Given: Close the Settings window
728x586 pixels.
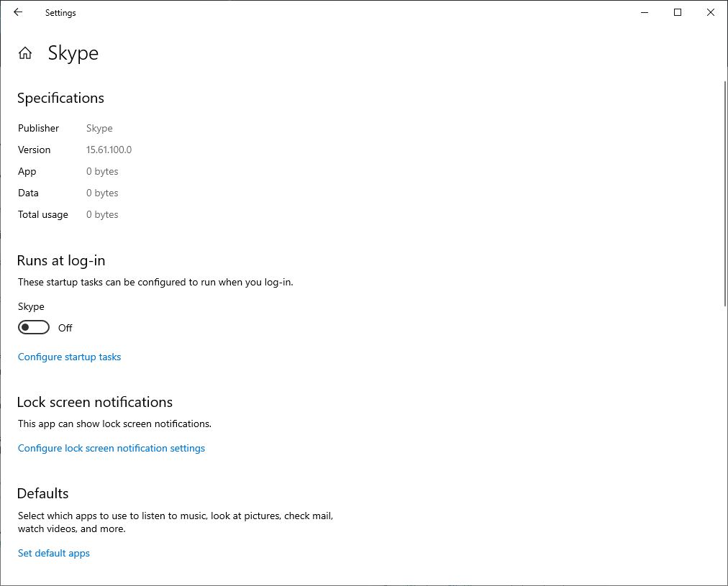Looking at the screenshot, I should 710,12.
